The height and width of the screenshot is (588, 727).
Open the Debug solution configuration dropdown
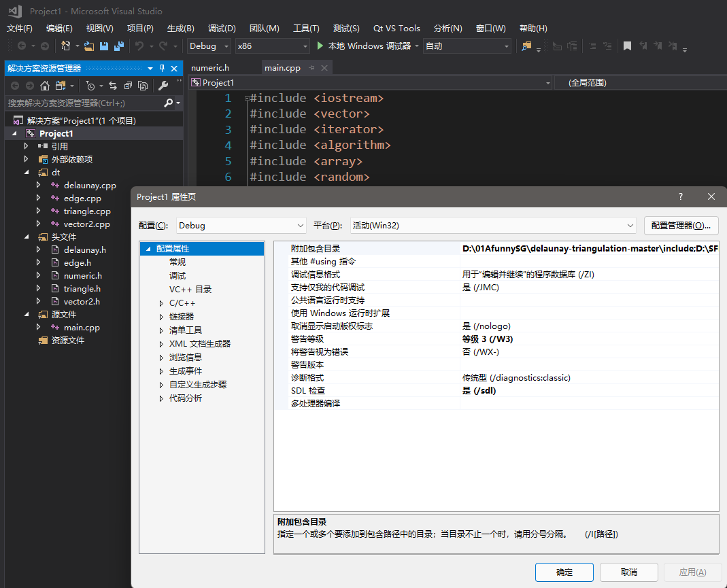[209, 46]
